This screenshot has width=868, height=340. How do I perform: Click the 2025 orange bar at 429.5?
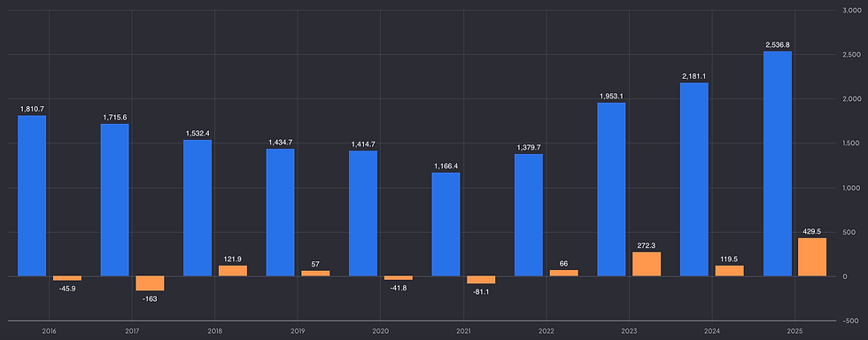click(812, 257)
